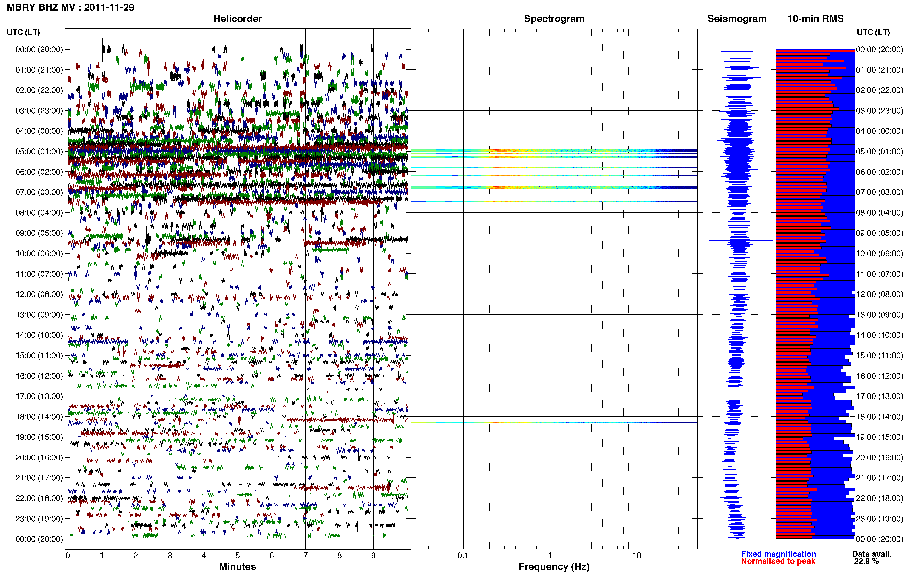
Task: Click '09:00 (05:00)' on the Helicorder time axis
Action: [x=39, y=233]
